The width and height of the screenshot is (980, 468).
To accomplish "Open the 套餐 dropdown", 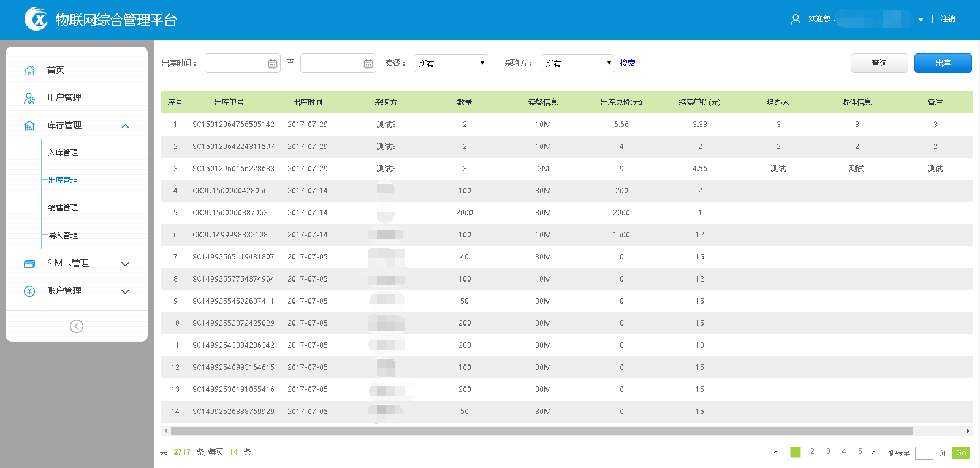I will 450,63.
